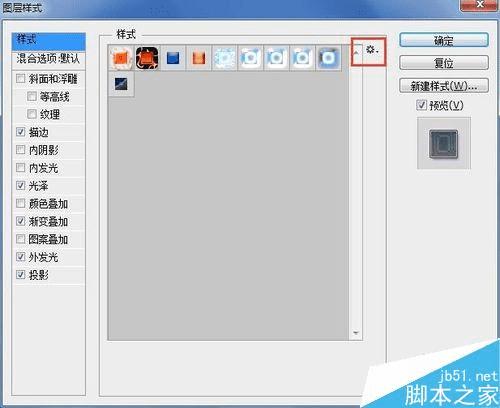
Task: Uncheck the 描边 checkbox
Action: tap(20, 132)
